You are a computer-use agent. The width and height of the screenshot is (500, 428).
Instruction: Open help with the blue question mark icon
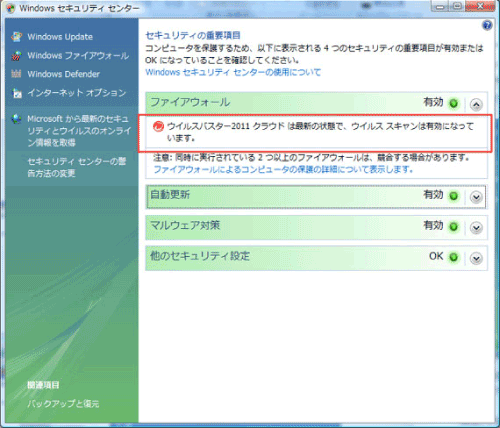coord(487,26)
